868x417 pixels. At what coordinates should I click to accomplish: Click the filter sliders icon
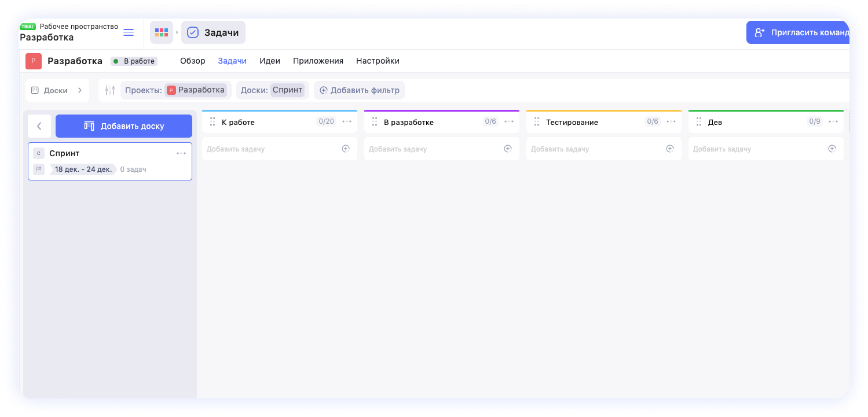tap(110, 90)
